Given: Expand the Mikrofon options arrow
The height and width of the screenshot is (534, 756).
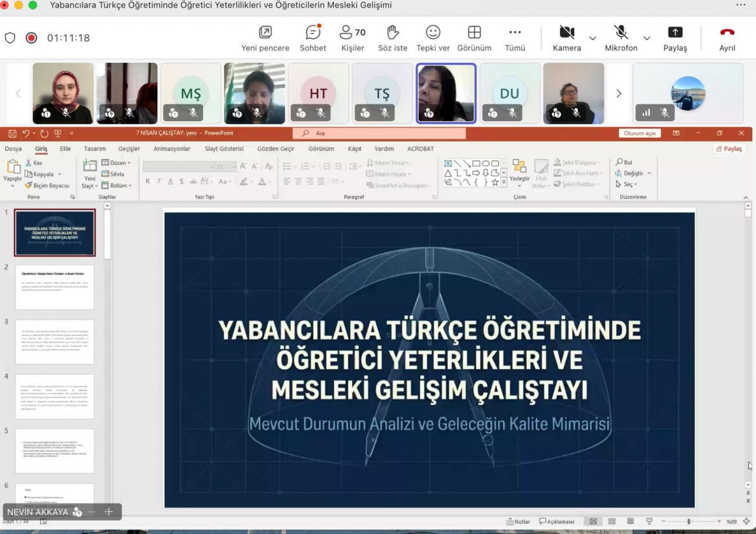Looking at the screenshot, I should coord(647,38).
